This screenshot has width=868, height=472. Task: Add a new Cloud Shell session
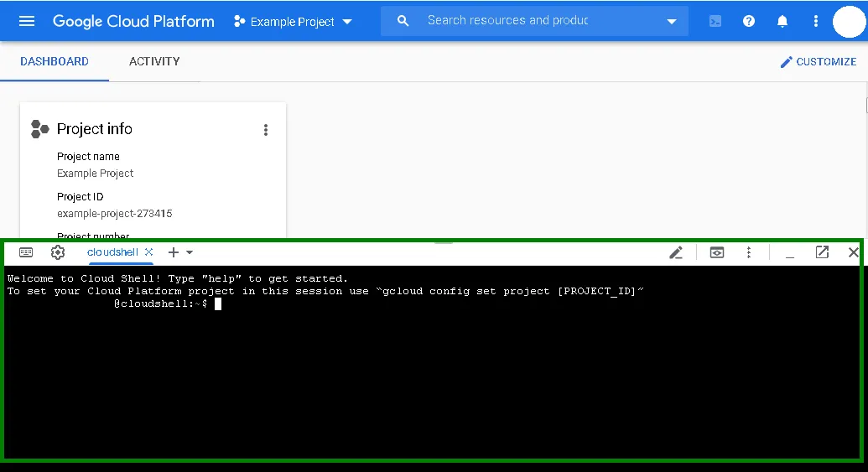click(174, 252)
